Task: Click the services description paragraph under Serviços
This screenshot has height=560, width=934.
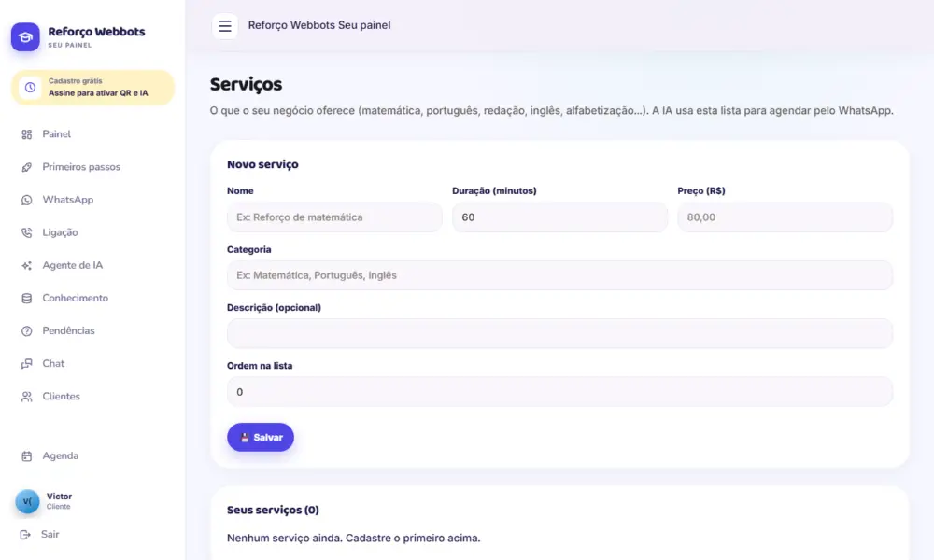Action: pyautogui.click(x=552, y=111)
